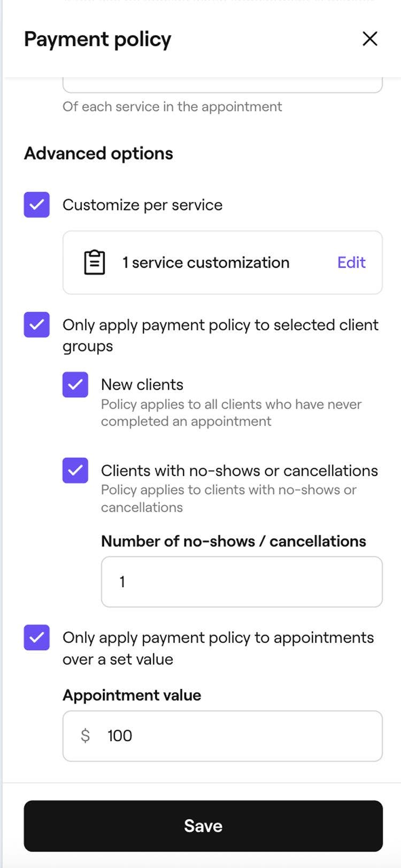Close the Payment policy panel
This screenshot has height=868, width=401.
369,38
